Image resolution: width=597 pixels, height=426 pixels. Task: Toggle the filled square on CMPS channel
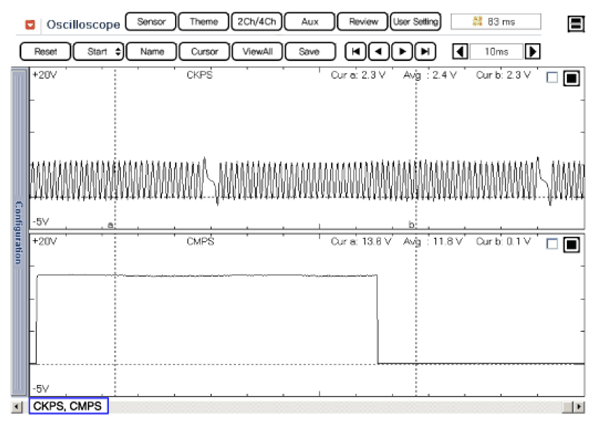click(571, 244)
